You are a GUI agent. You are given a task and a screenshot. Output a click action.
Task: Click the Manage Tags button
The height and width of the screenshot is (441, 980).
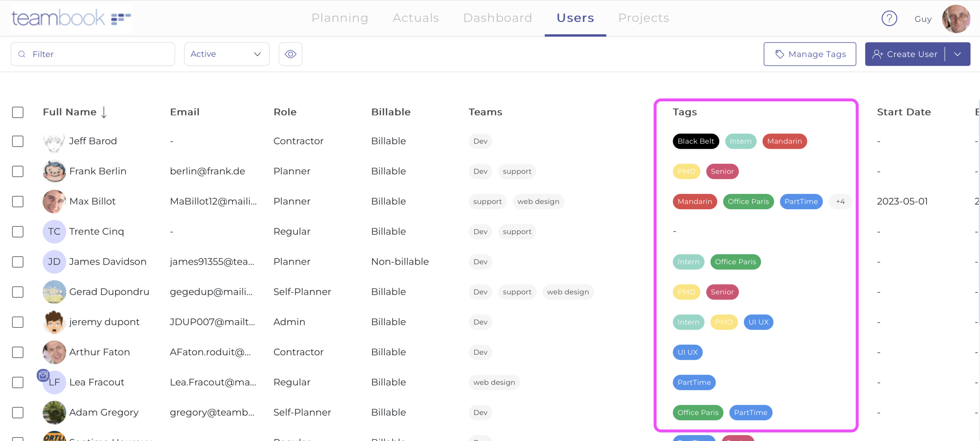(810, 54)
